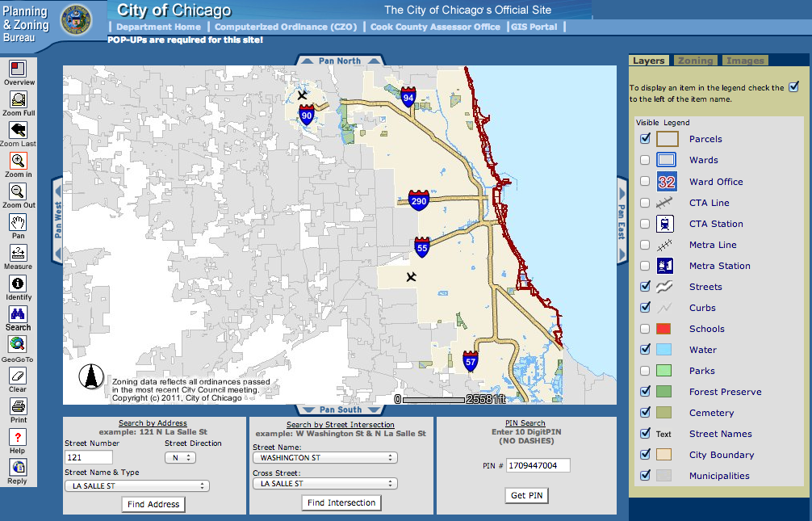Viewport: 812px width, 521px height.
Task: Activate the Measure tool
Action: 18,253
